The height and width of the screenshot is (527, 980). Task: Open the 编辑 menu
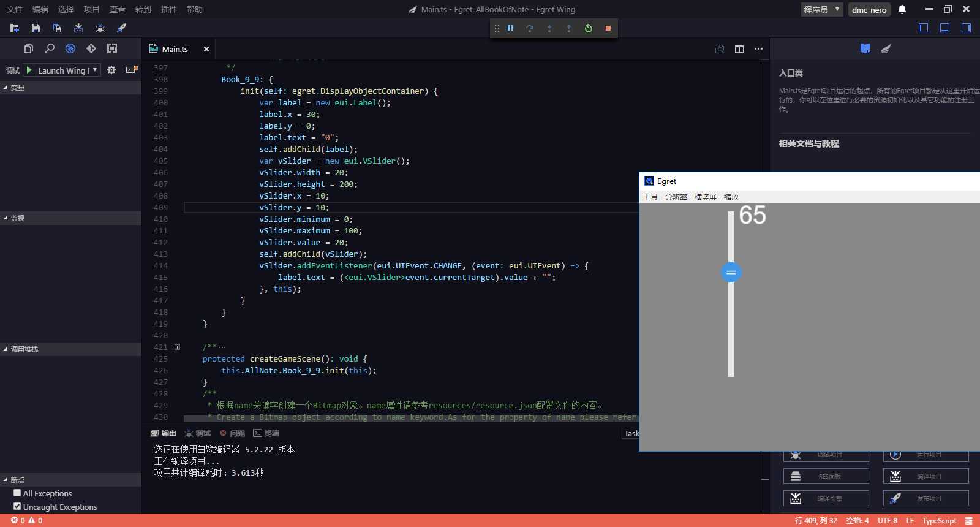click(x=40, y=9)
